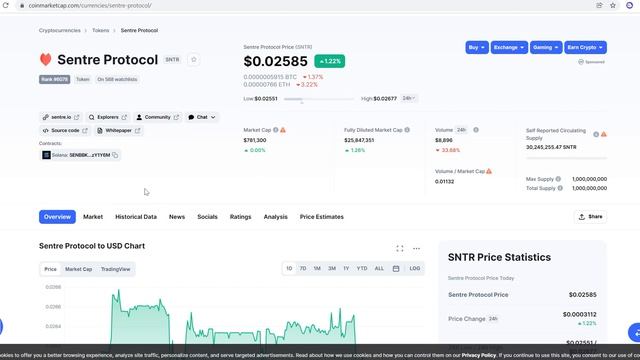Copy the Solana contract address

(x=115, y=155)
